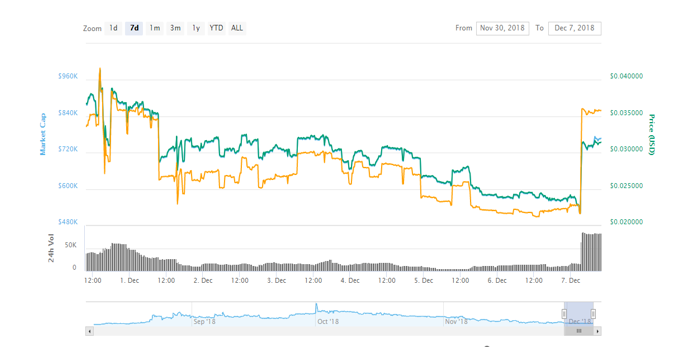The height and width of the screenshot is (361, 689).
Task: Click the navigator scroll right arrow
Action: pyautogui.click(x=598, y=331)
